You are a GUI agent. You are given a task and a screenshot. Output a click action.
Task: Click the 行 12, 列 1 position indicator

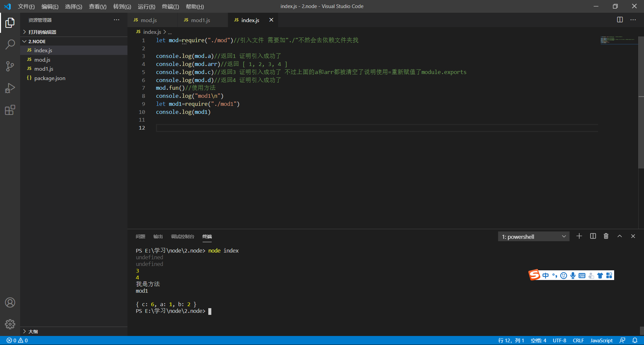511,340
